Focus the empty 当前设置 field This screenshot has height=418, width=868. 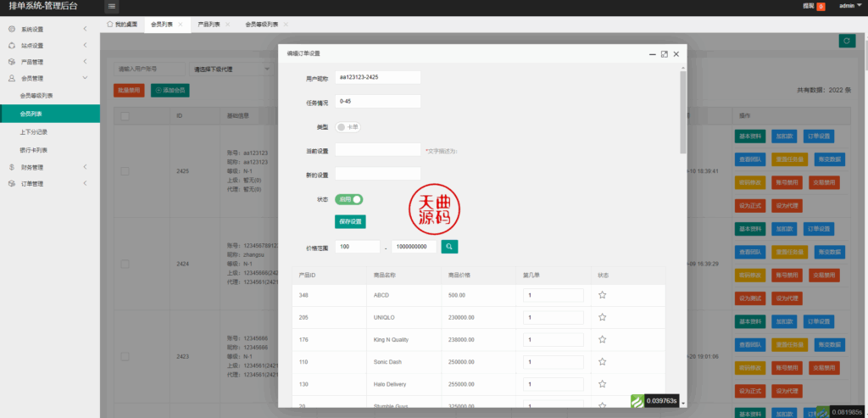point(378,149)
